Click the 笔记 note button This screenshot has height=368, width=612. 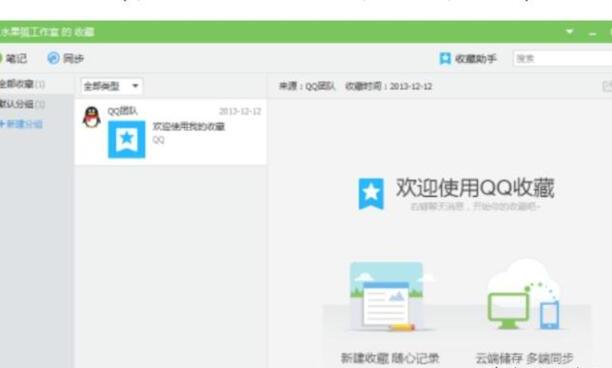click(x=13, y=59)
